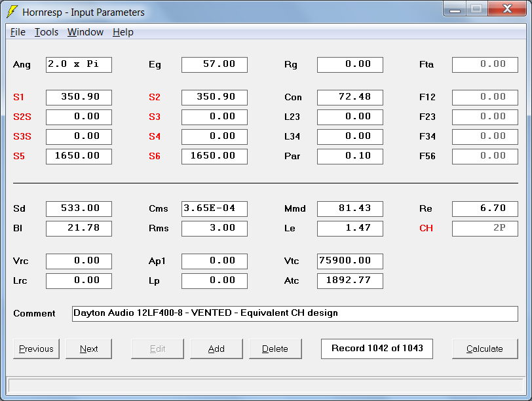
Task: Open the Window menu
Action: pos(85,32)
